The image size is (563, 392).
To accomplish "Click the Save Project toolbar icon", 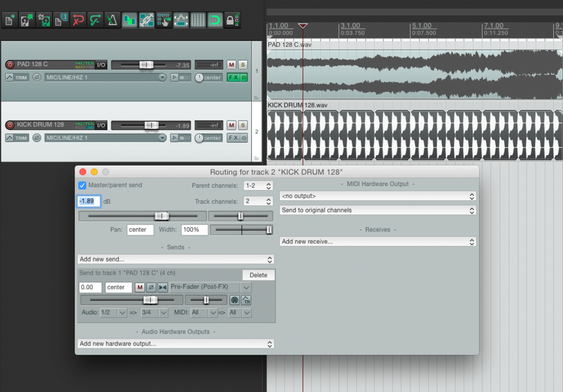I will (44, 20).
